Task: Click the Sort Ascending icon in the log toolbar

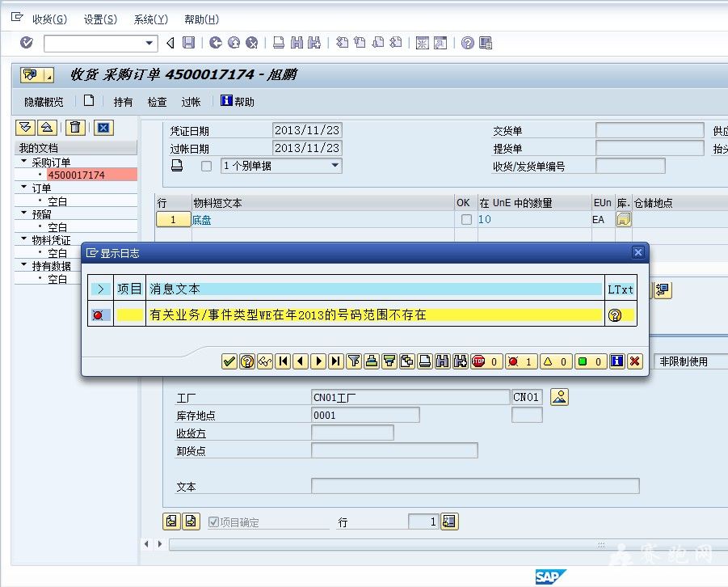Action: (372, 361)
